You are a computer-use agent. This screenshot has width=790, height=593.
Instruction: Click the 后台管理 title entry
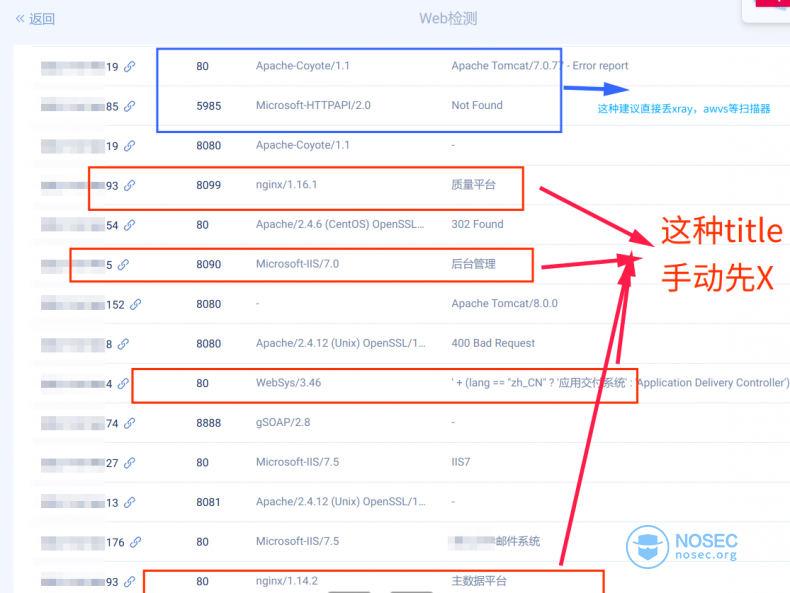(474, 264)
